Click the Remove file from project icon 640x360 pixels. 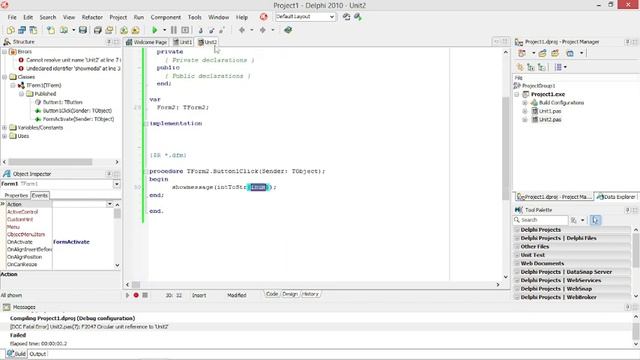point(136,30)
